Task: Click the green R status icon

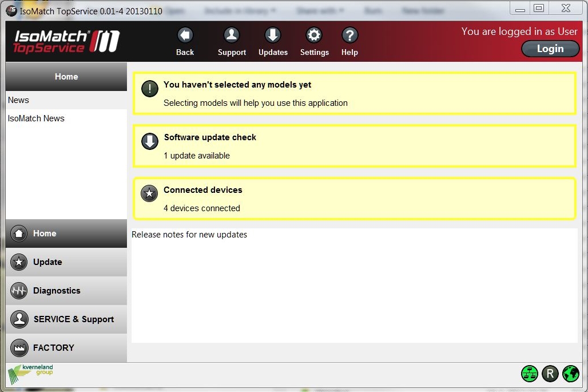Action: [550, 374]
